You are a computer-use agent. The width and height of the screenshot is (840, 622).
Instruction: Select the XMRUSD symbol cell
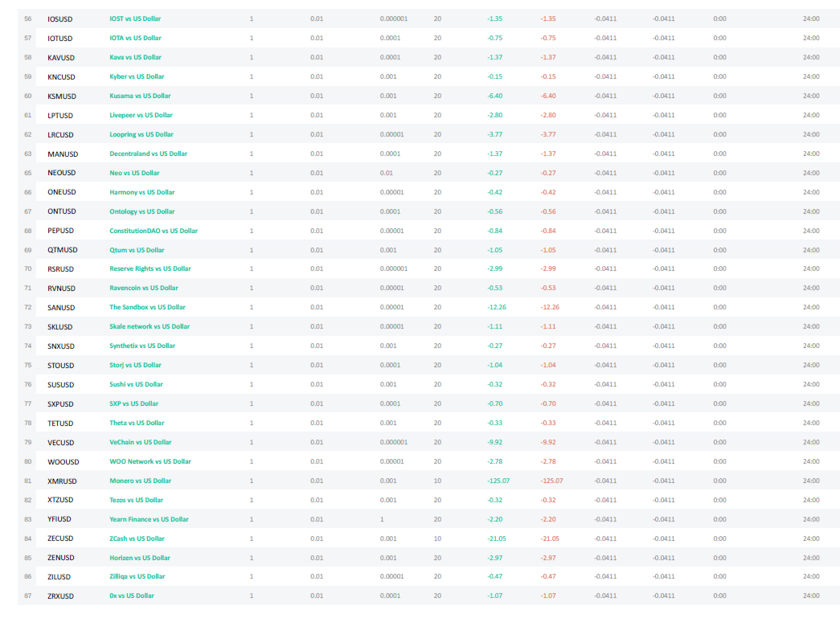(62, 481)
